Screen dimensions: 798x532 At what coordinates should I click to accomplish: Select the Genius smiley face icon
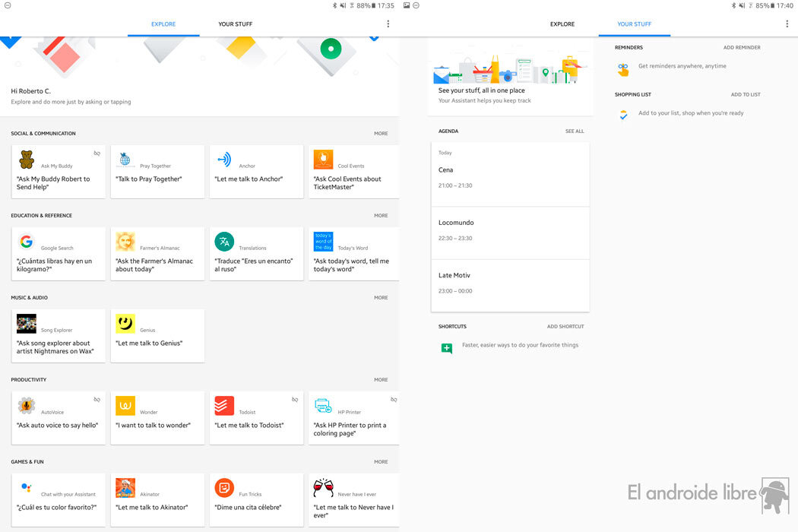click(125, 324)
